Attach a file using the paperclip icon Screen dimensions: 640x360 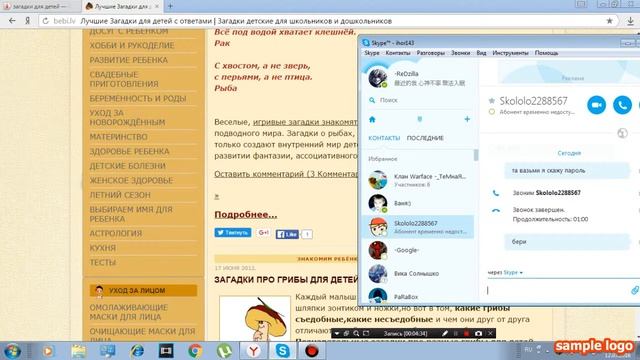[x=635, y=290]
